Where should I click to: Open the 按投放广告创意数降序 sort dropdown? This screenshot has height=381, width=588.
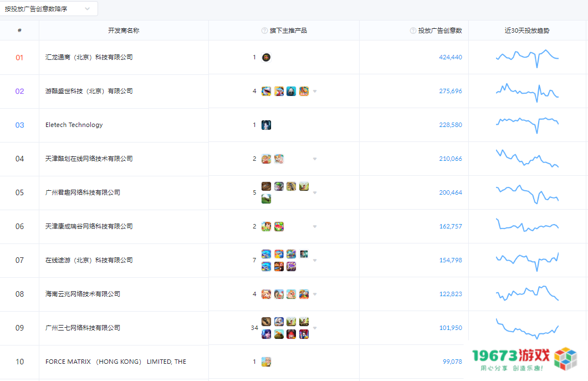tap(49, 9)
